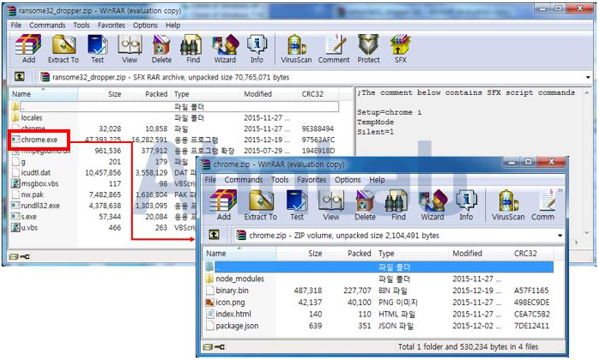Click Info icon in chrome.zip window
Screen dimensions: 598x360
[466, 205]
